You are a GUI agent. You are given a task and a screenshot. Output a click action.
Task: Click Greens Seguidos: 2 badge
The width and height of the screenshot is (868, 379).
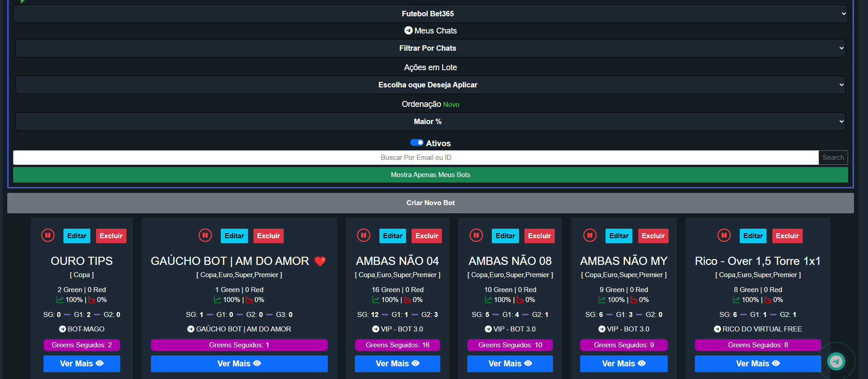pyautogui.click(x=82, y=345)
